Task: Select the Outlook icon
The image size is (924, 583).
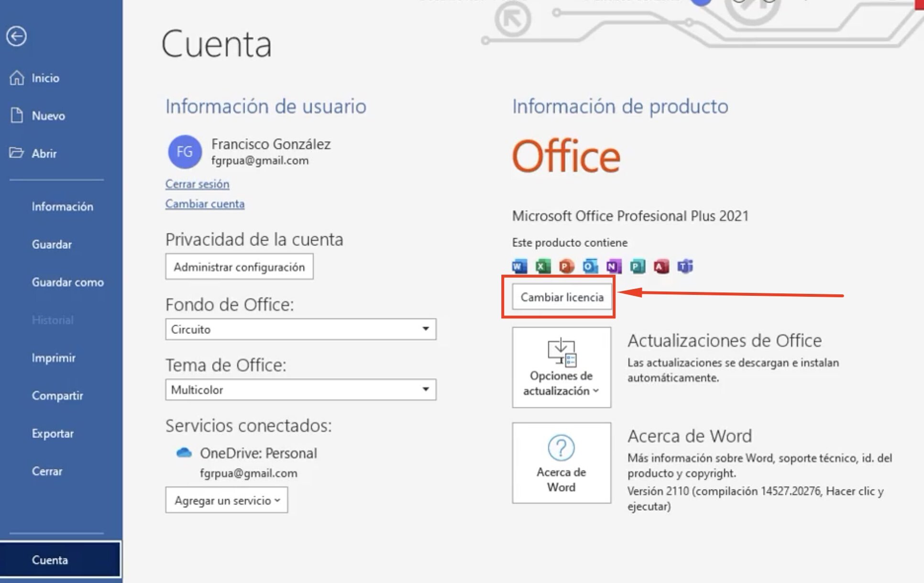Action: (589, 267)
